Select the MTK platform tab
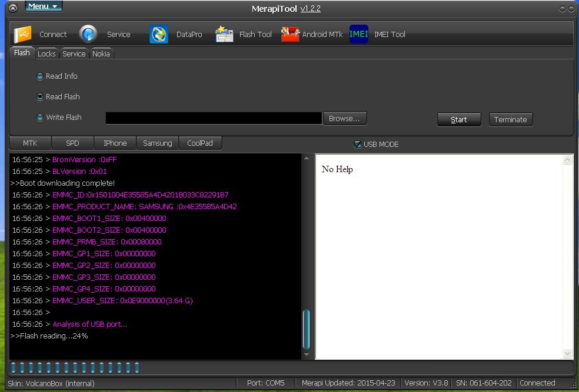579x392 pixels. pos(30,143)
